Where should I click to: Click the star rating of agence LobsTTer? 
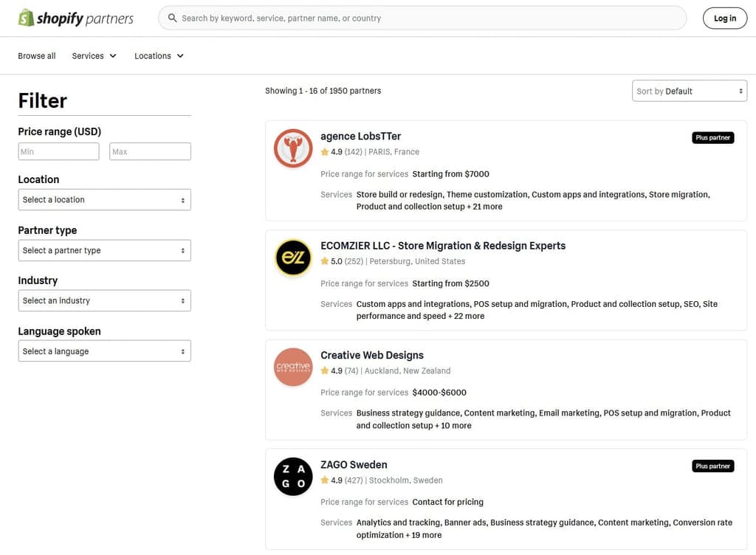pos(325,152)
